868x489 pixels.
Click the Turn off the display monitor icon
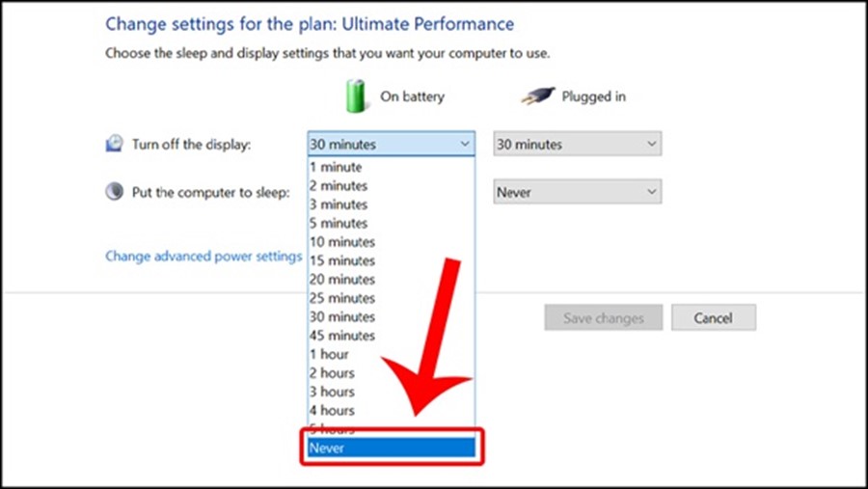click(x=115, y=144)
